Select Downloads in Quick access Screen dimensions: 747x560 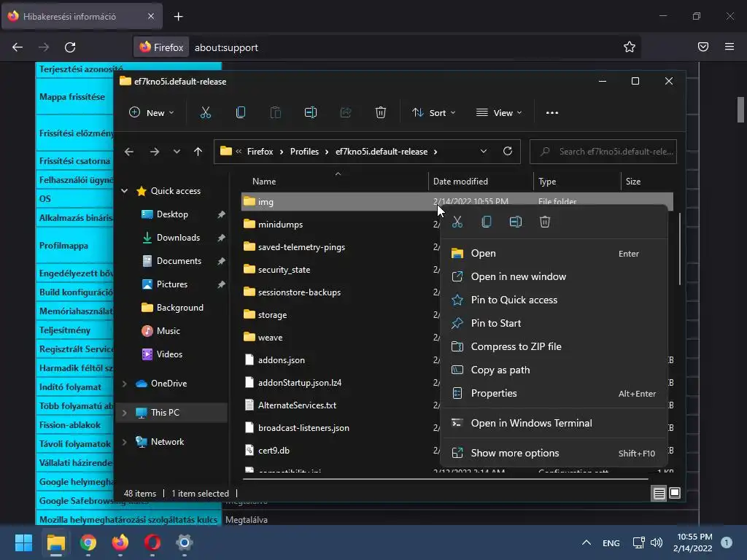[x=178, y=238]
